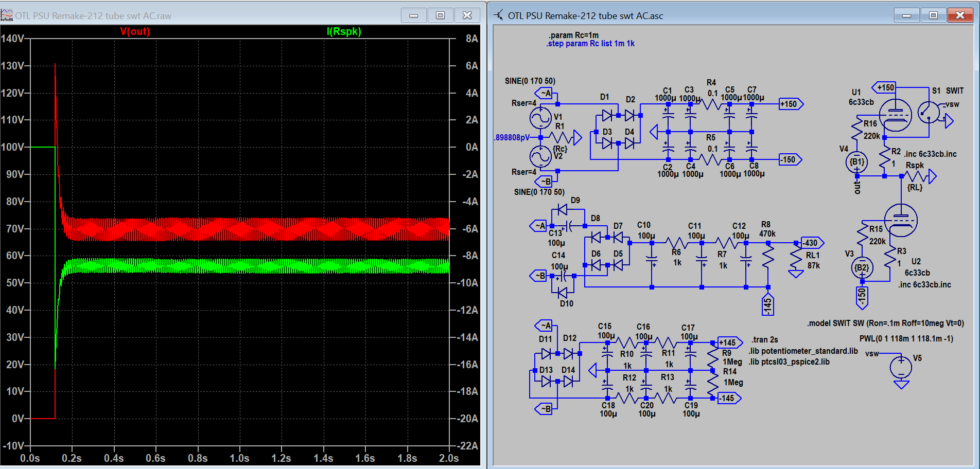The height and width of the screenshot is (469, 980).
Task: Click the .898808pV node voltage readout
Action: [512, 138]
